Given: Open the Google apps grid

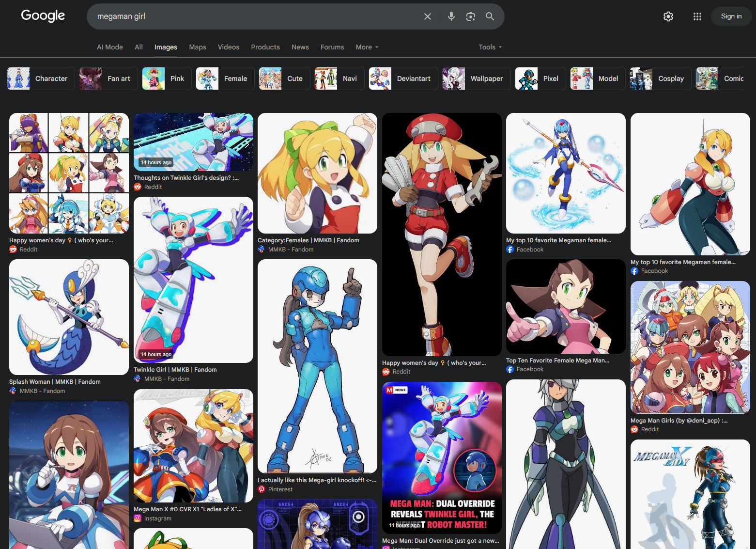Looking at the screenshot, I should click(x=697, y=16).
